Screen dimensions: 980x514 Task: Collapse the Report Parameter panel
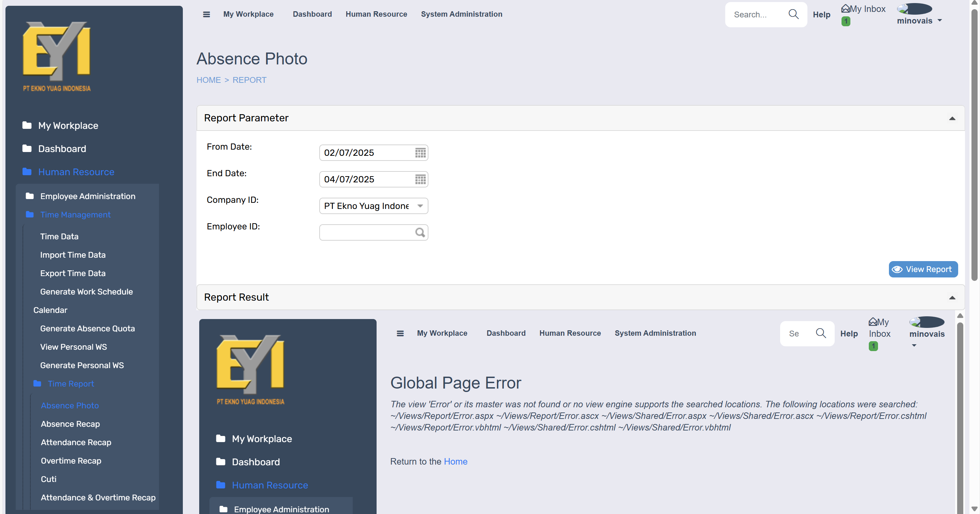(x=952, y=118)
